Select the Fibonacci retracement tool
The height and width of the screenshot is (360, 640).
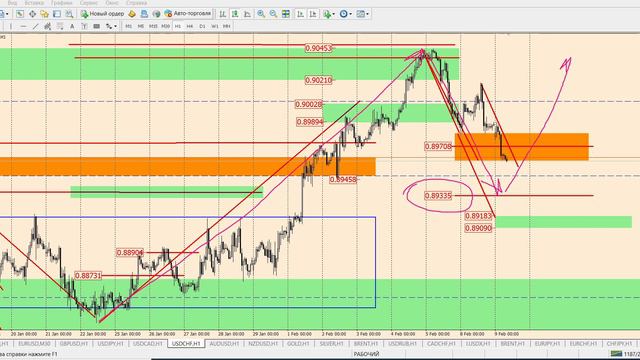point(60,27)
